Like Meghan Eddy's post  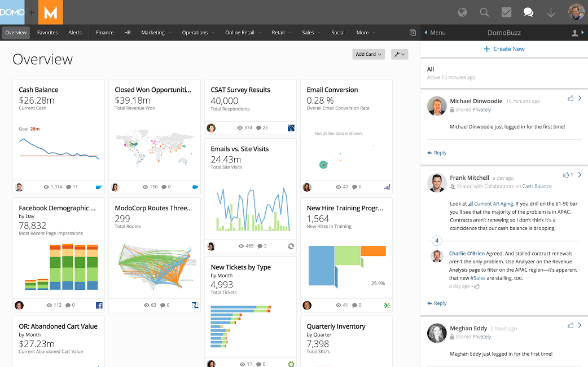pos(571,325)
